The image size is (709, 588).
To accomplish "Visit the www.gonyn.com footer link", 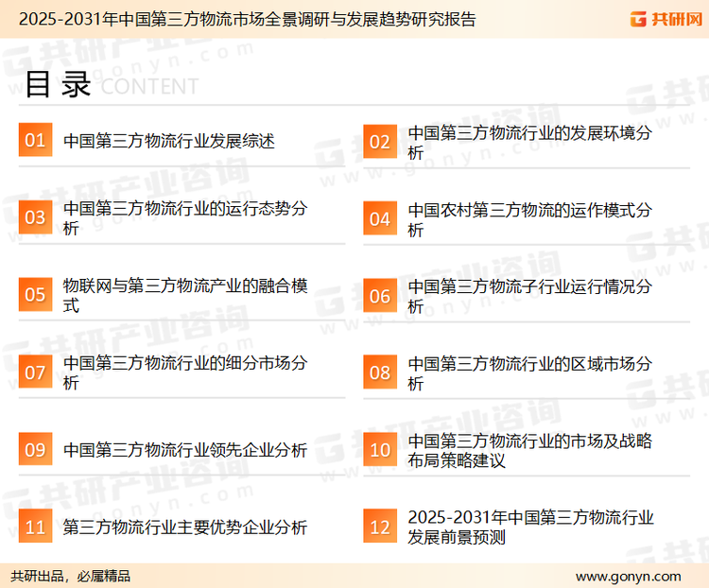I will (628, 577).
